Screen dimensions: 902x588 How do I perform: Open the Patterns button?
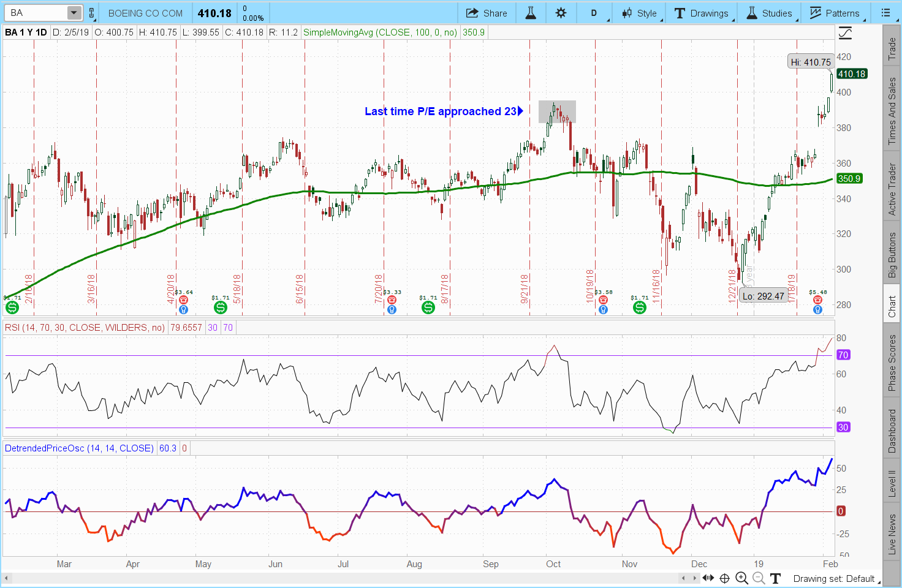click(x=834, y=13)
